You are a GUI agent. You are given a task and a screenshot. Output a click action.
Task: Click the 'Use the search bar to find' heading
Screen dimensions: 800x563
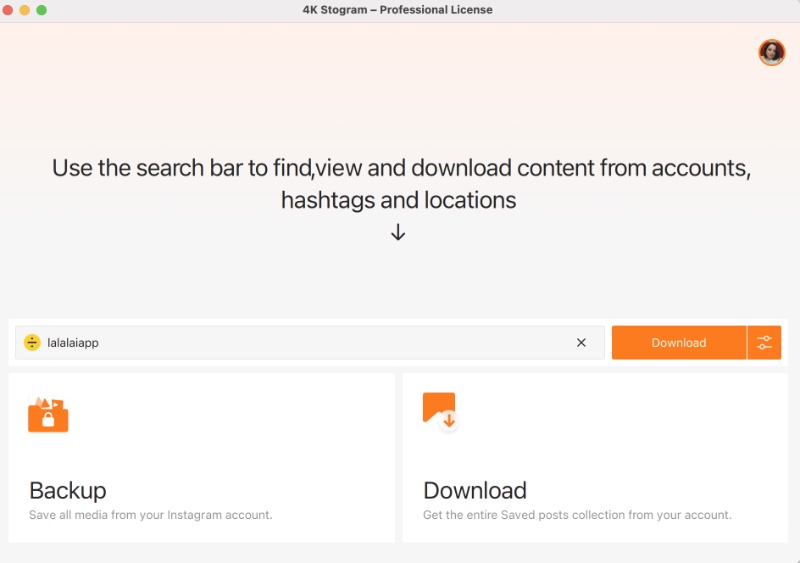coord(402,184)
